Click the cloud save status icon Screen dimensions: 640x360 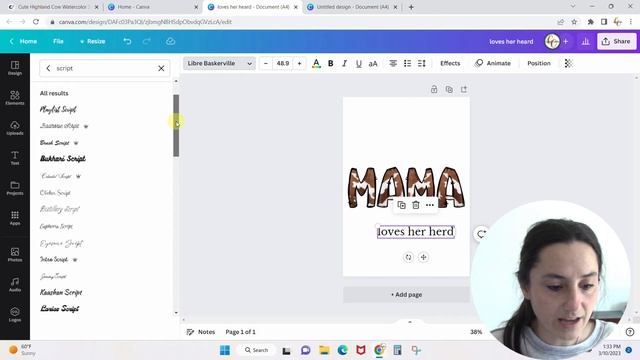click(170, 41)
